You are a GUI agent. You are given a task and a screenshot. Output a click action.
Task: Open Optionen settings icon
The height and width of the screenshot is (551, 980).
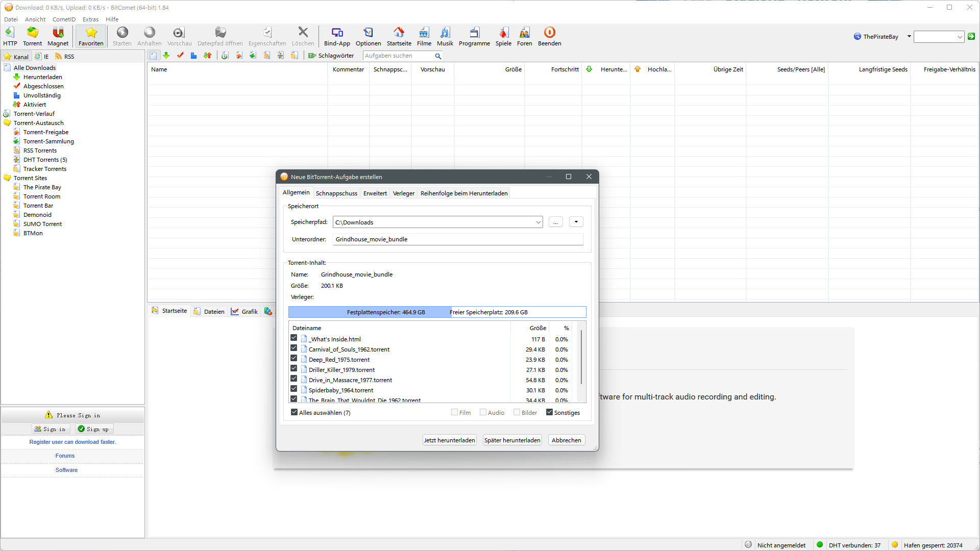(368, 37)
